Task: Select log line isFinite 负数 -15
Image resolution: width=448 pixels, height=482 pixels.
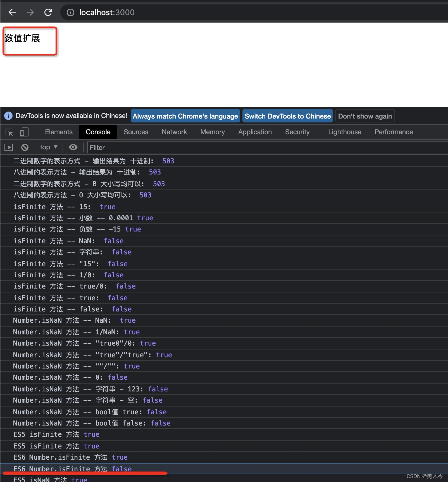Action: 224,229
